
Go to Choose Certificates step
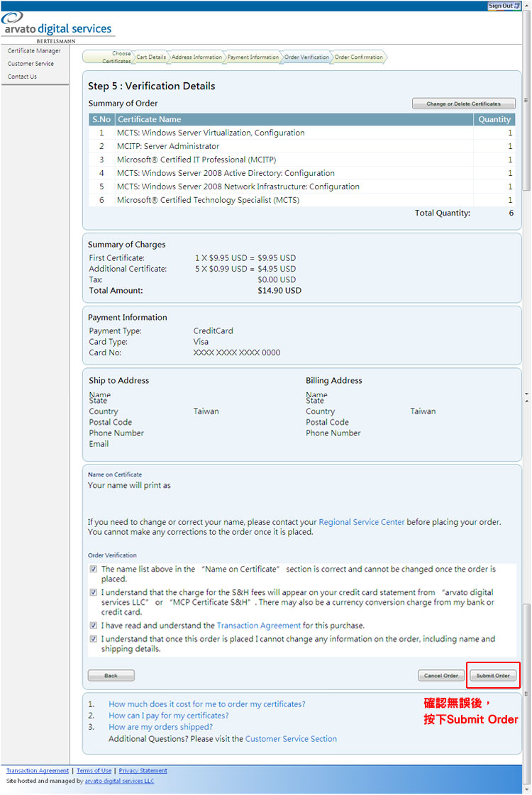pyautogui.click(x=108, y=57)
